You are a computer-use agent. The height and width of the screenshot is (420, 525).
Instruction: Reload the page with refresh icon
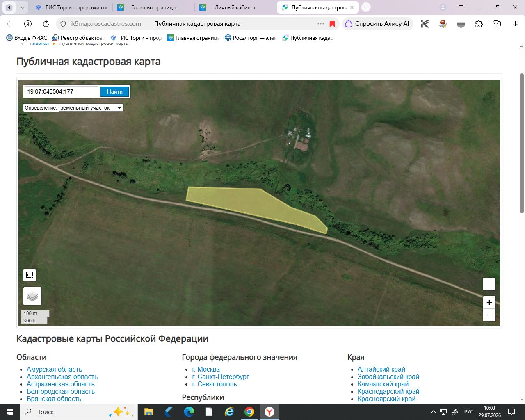tap(46, 24)
